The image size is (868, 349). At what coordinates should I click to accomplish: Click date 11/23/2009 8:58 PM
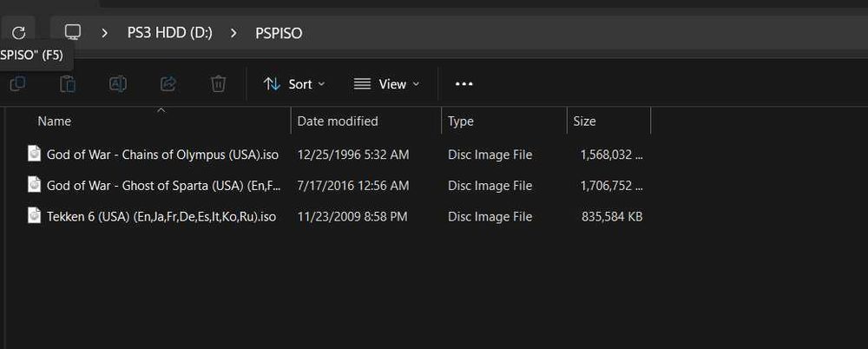(352, 216)
